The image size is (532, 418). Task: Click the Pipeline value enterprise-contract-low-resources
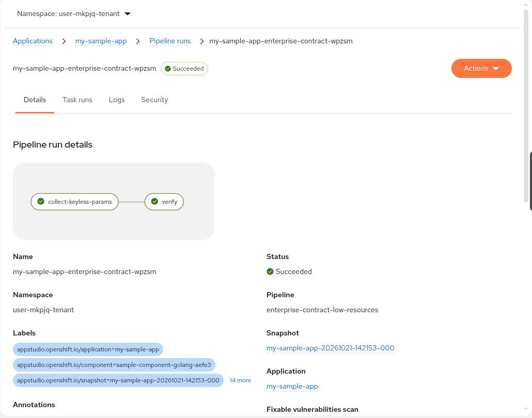[322, 310]
